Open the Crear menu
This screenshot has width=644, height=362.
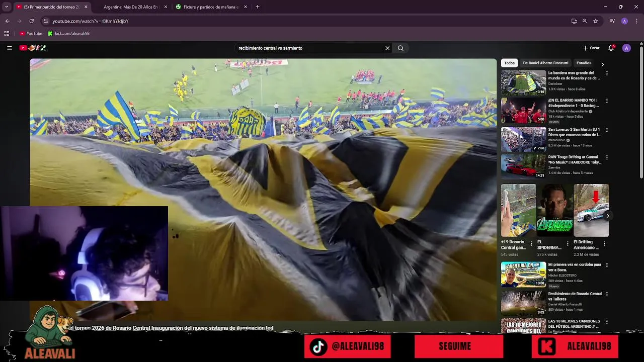tap(591, 48)
